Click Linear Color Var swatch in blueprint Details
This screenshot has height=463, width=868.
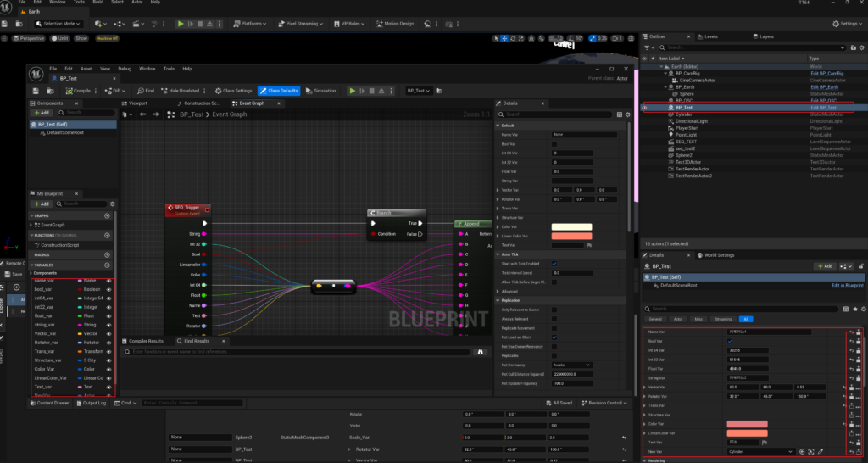[x=572, y=236]
